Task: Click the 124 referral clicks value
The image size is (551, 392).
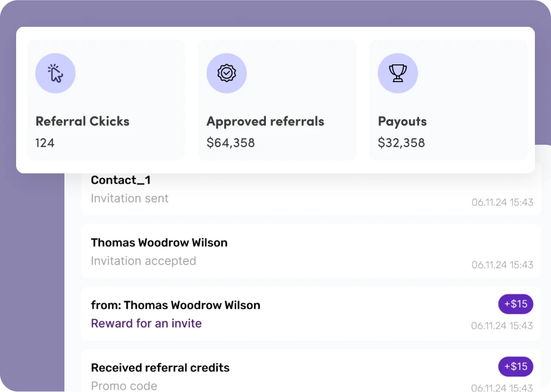Action: [x=45, y=143]
